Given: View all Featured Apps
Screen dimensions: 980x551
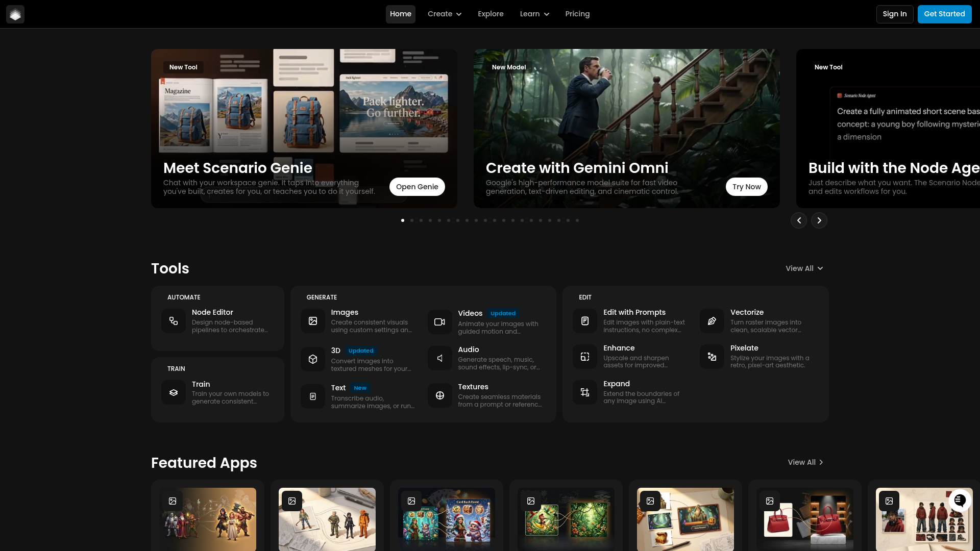Looking at the screenshot, I should click(x=805, y=462).
